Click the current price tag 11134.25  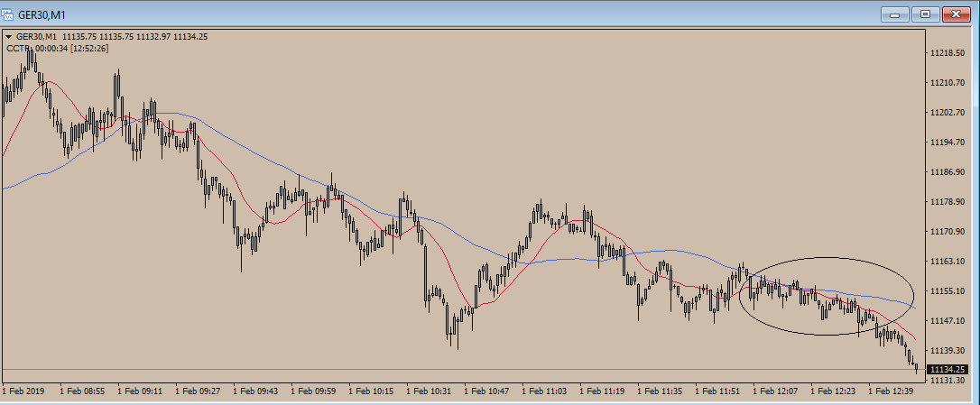(x=948, y=370)
